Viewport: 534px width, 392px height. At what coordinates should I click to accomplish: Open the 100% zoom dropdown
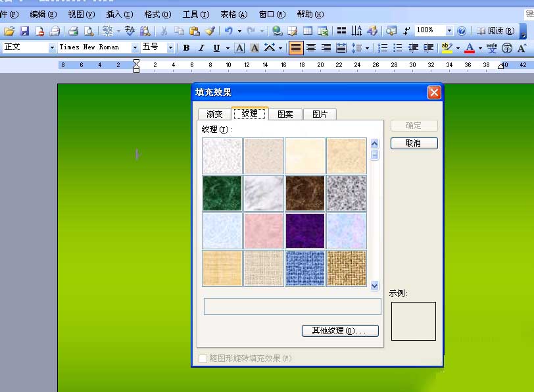click(449, 31)
